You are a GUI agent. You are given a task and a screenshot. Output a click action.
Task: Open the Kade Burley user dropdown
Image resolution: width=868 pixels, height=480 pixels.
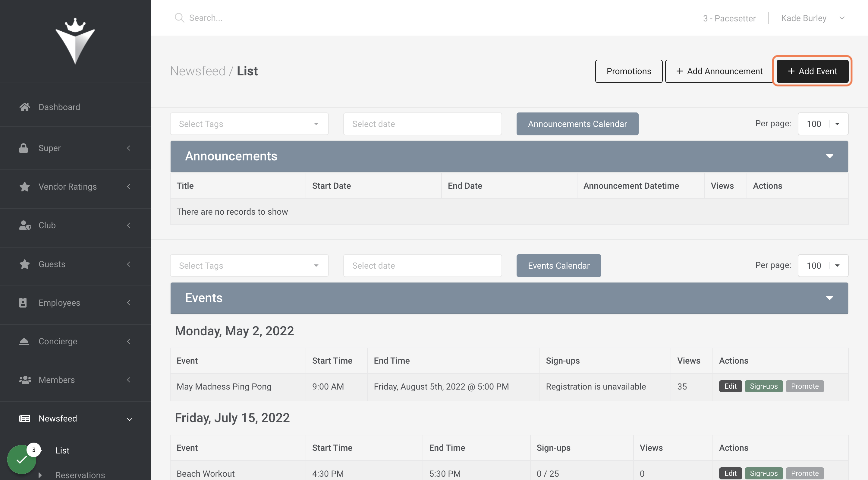click(813, 18)
